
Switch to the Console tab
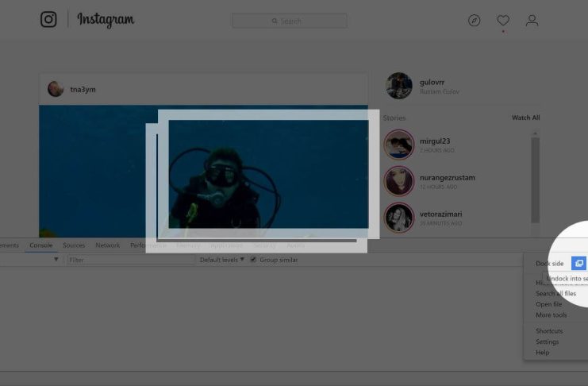(x=41, y=245)
